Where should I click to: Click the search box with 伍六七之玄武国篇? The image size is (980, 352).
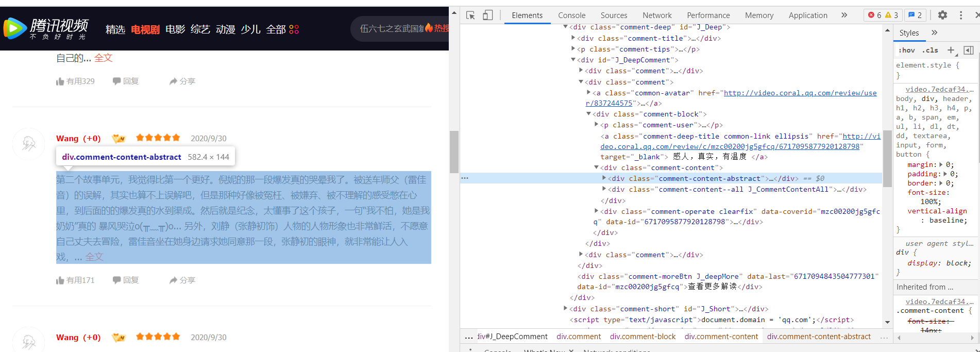tap(399, 28)
